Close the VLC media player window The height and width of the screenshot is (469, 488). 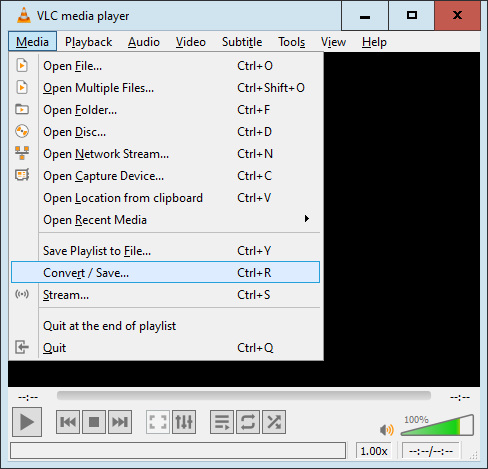(x=457, y=15)
